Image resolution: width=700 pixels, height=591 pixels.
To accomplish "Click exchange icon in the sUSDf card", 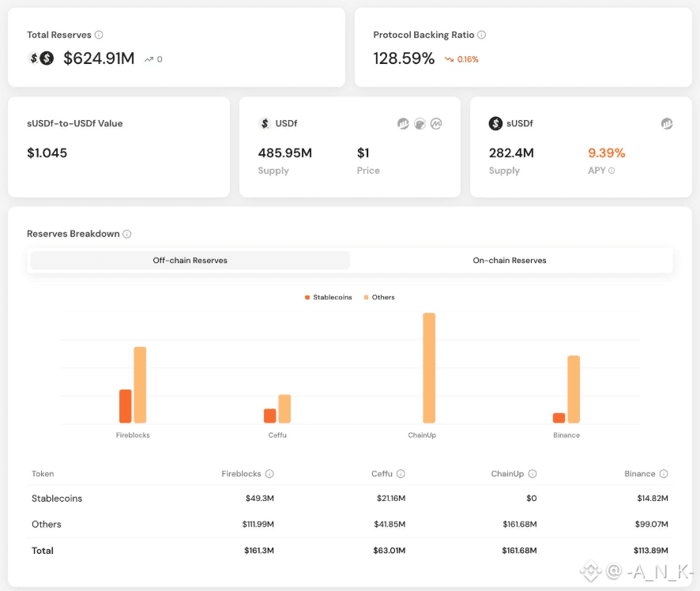I will coord(667,123).
